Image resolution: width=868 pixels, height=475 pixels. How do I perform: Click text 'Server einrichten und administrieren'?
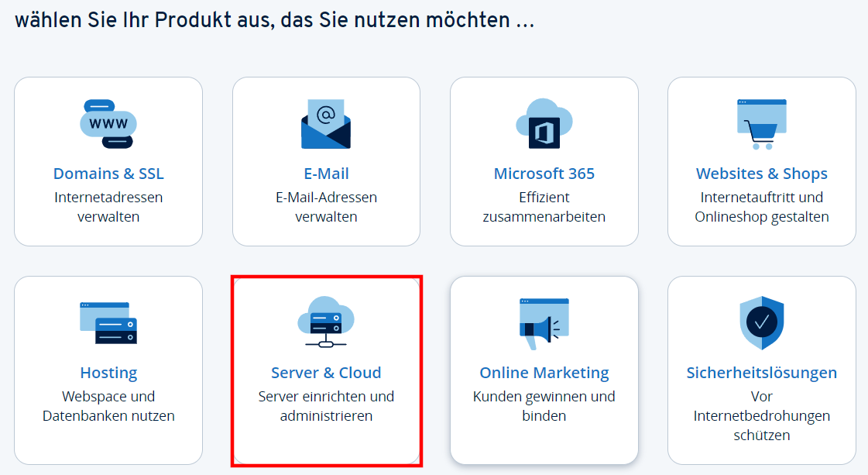(x=326, y=406)
